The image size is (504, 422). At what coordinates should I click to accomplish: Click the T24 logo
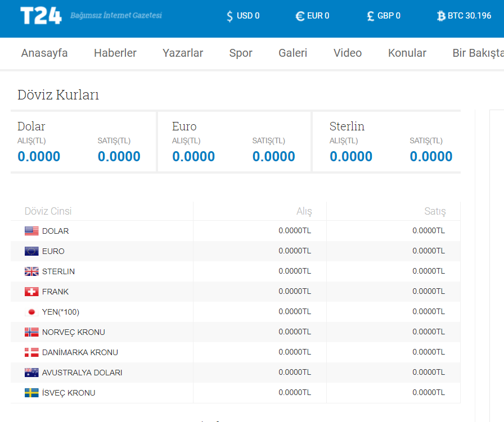coord(41,15)
